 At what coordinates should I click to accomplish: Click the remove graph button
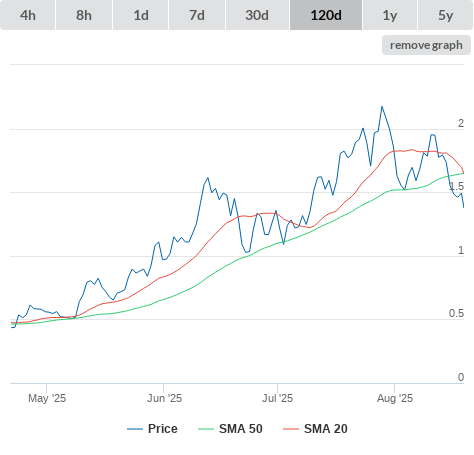pos(426,45)
